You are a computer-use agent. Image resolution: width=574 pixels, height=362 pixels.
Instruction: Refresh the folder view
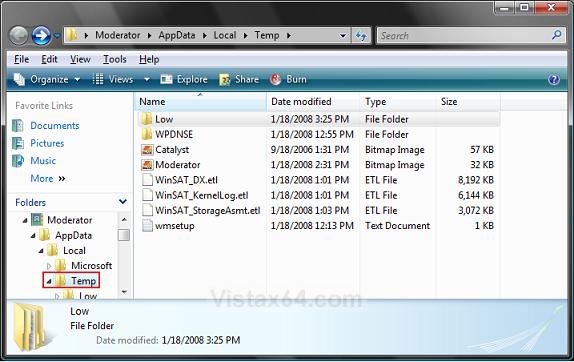[x=361, y=36]
